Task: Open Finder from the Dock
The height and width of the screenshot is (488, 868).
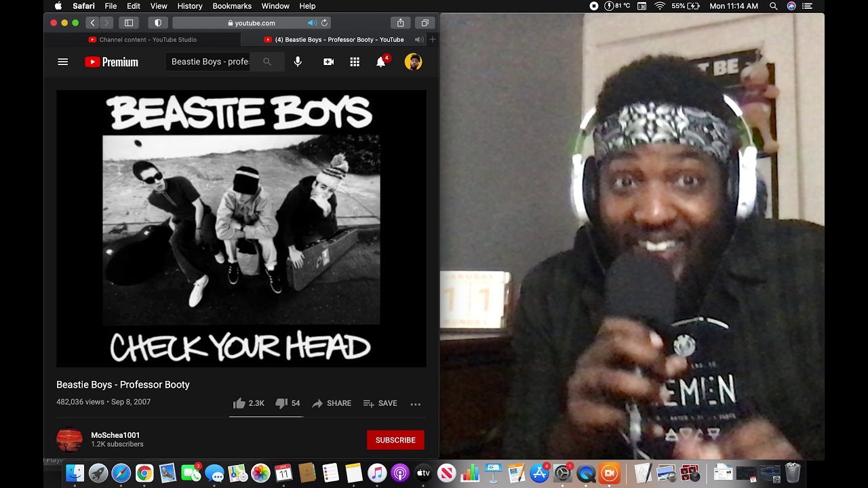Action: 75,473
